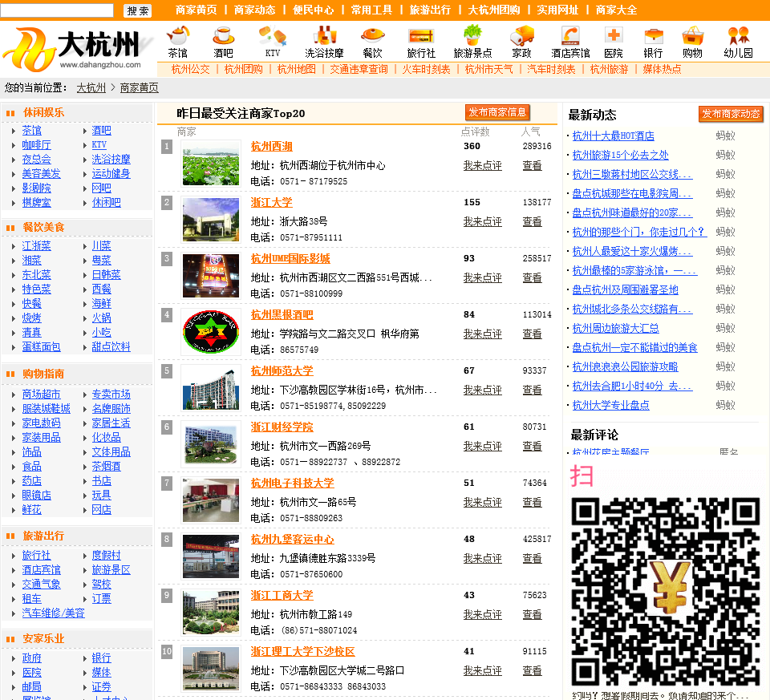The width and height of the screenshot is (770, 700).
Task: Click the 洗浴按摩 category icon
Action: pos(324,36)
